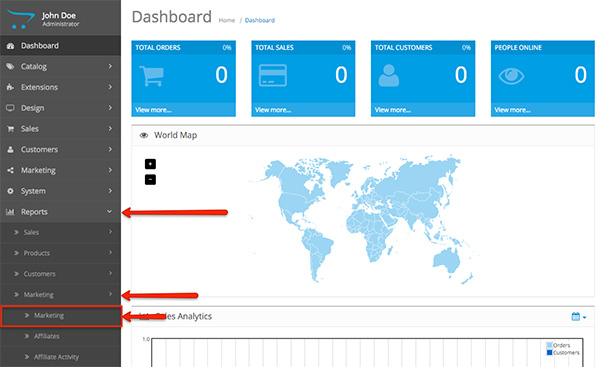Open the calendar range picker in Sales Analytics

(x=579, y=316)
